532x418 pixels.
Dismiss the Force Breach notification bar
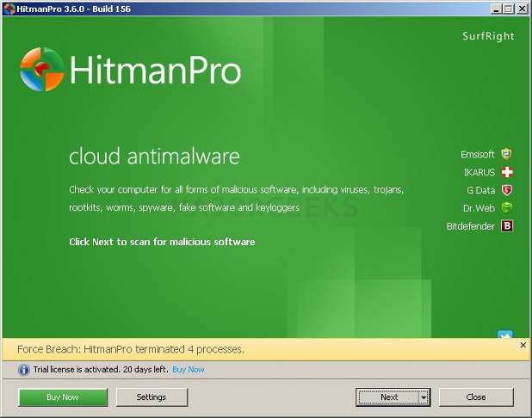pyautogui.click(x=523, y=345)
